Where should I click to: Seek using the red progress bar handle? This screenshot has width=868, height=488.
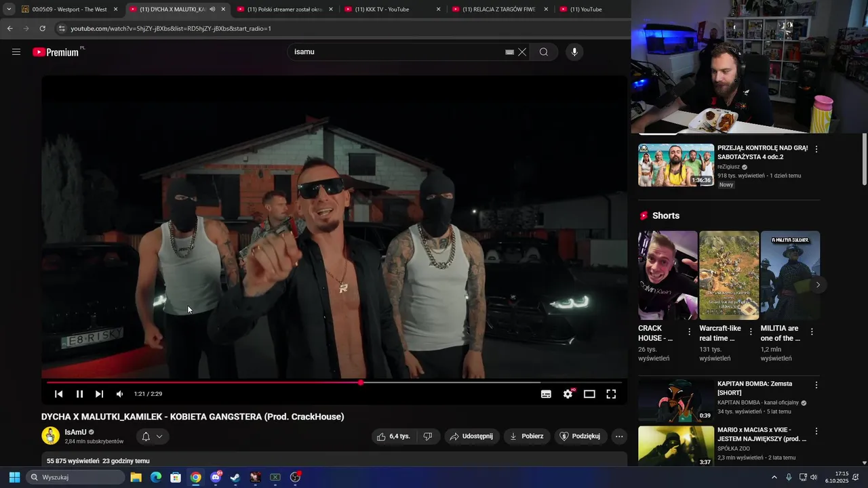[x=361, y=382]
